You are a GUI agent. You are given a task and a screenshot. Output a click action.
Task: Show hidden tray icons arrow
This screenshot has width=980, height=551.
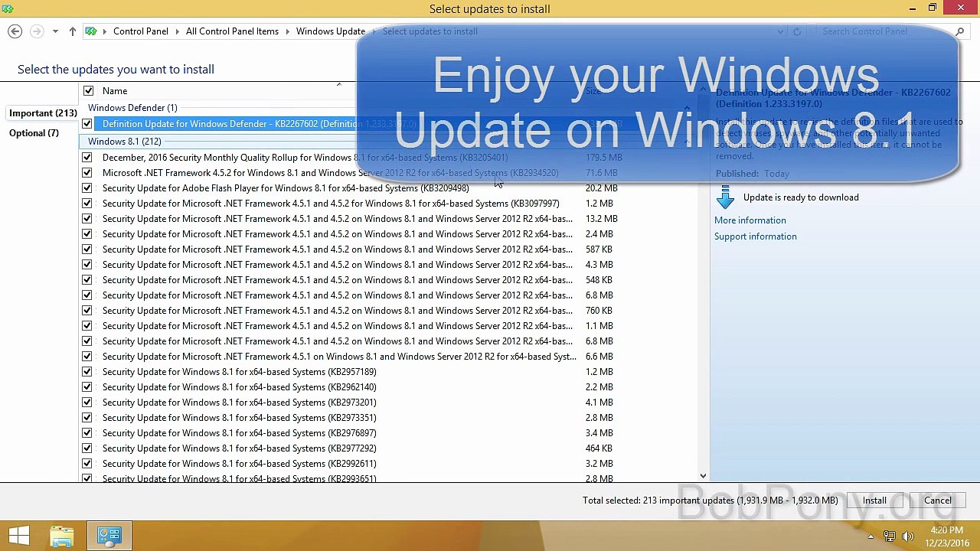tap(871, 536)
